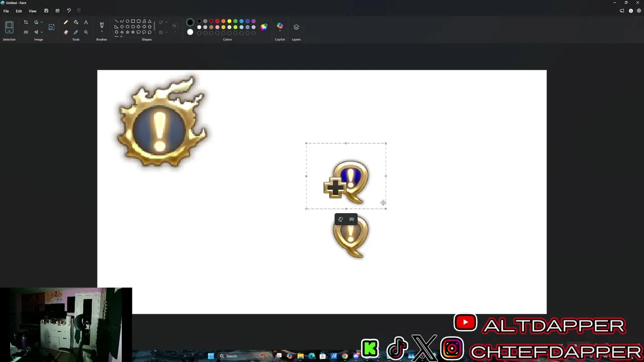Select the Fill bucket tool
Viewport: 644px width, 362px height.
click(76, 22)
